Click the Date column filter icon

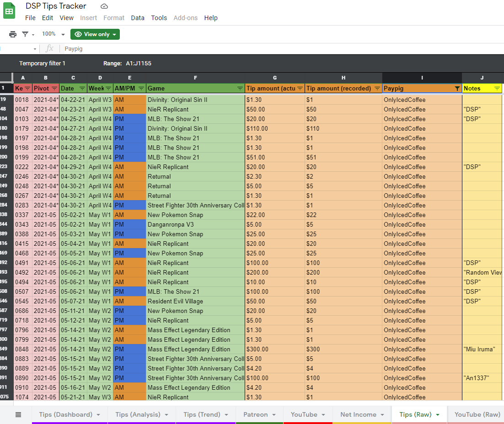pyautogui.click(x=82, y=88)
